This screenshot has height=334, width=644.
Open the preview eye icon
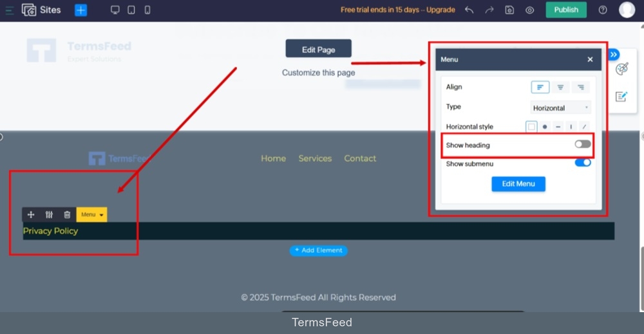pos(530,10)
